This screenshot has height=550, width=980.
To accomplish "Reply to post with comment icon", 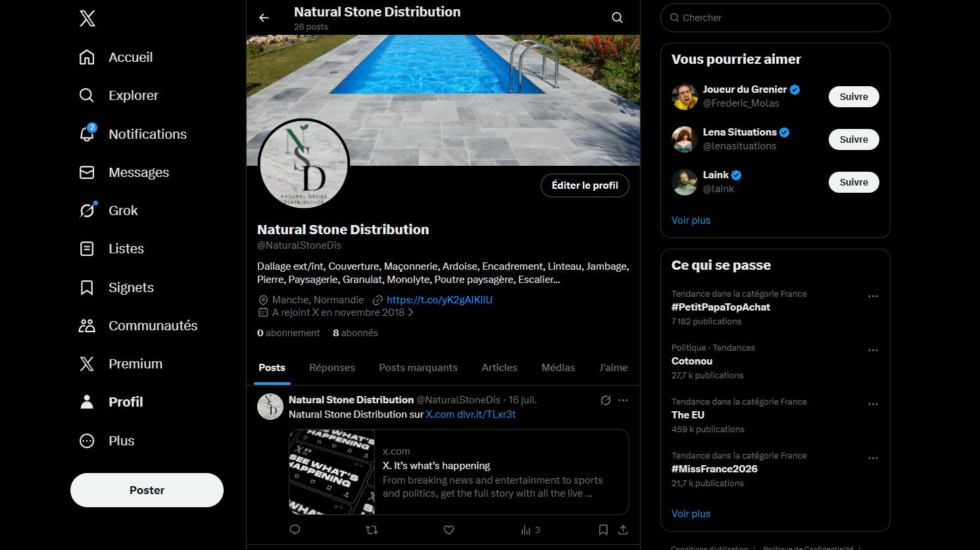I will (x=295, y=530).
